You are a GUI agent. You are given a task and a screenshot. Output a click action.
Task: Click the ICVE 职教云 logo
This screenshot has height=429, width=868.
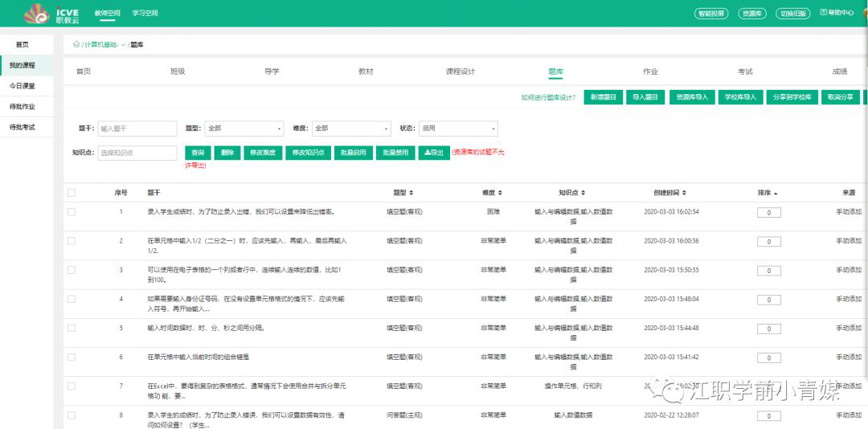(52, 14)
